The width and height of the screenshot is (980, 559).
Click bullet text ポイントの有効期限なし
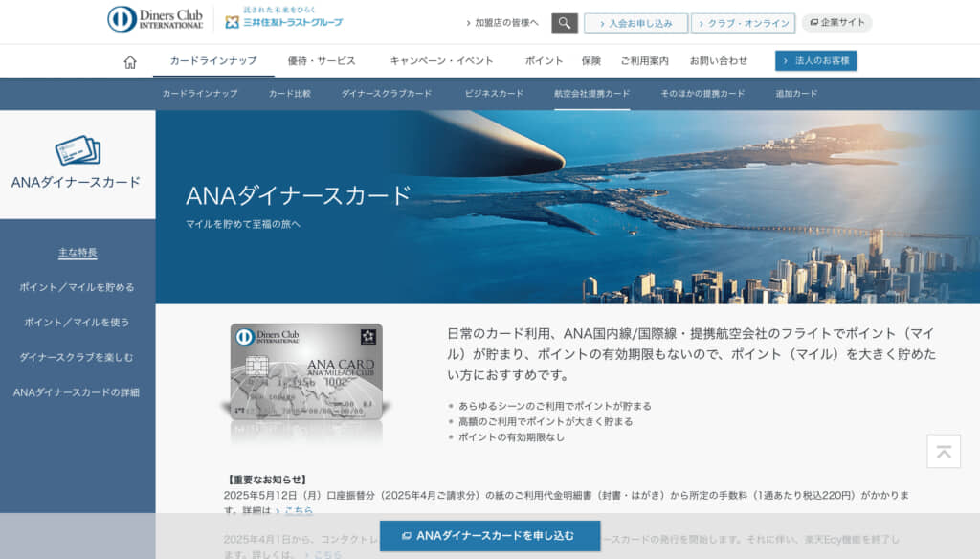click(511, 437)
